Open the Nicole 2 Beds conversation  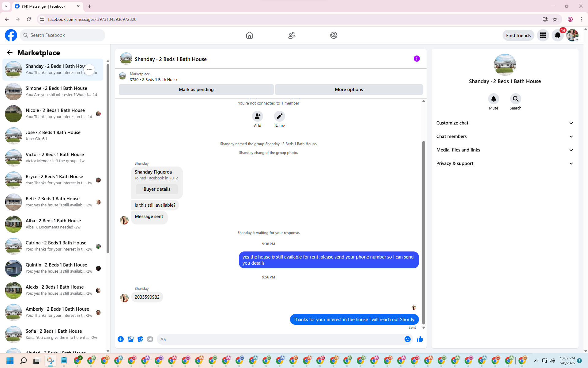click(53, 114)
